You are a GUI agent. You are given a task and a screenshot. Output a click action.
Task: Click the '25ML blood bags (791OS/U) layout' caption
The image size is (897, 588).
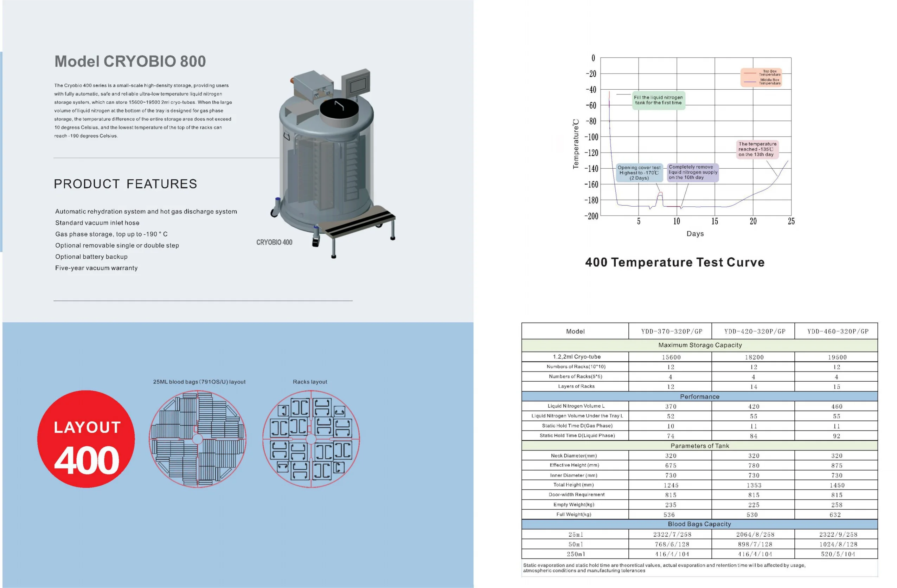199,382
